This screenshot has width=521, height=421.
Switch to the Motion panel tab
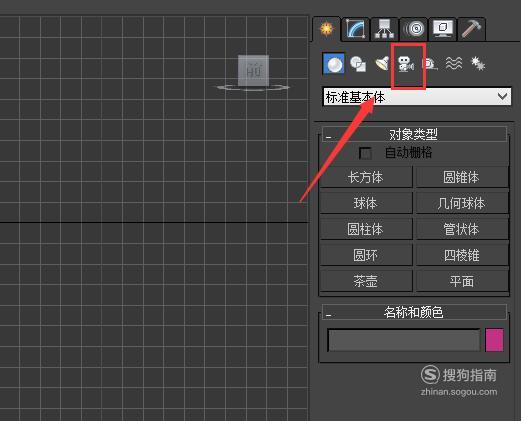tap(414, 29)
